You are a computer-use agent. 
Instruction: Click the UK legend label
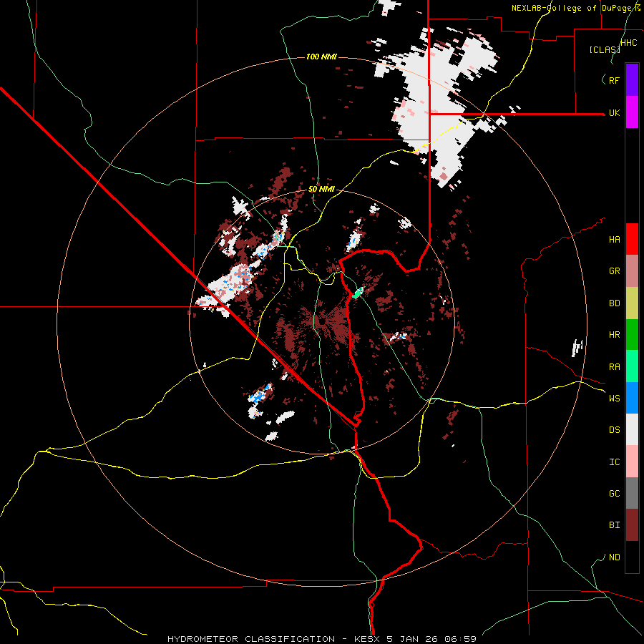click(x=614, y=113)
